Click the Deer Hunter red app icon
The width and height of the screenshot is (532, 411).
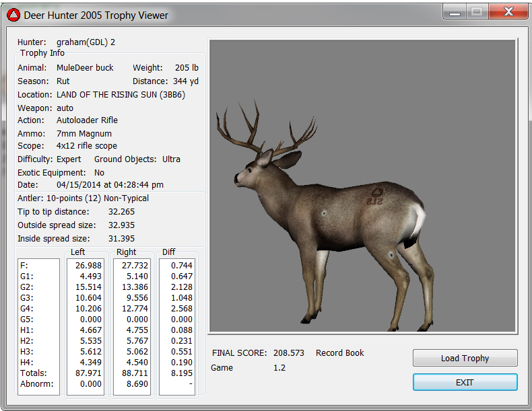[13, 15]
